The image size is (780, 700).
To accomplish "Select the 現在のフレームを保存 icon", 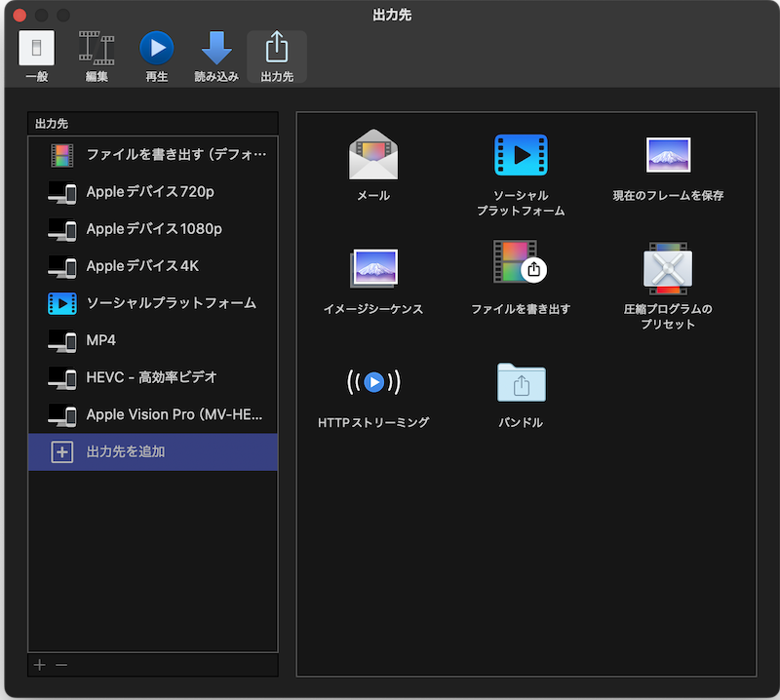I will coord(668,155).
